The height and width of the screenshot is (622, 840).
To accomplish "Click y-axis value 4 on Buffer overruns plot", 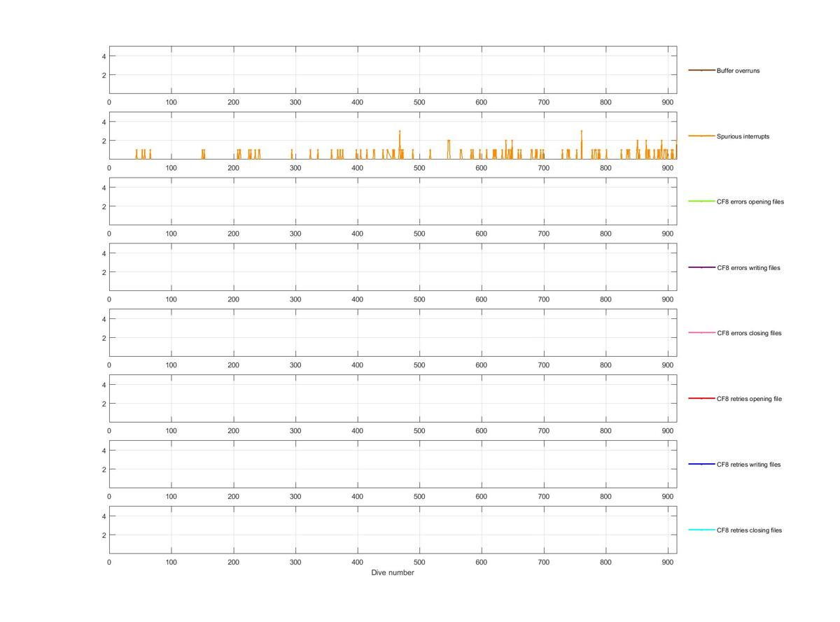I will (104, 56).
